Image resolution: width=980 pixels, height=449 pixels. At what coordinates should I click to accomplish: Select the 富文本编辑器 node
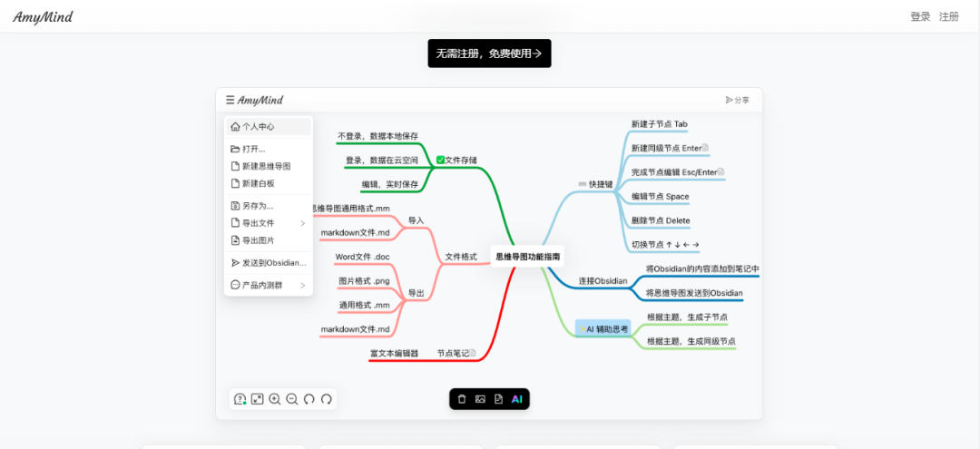(x=395, y=354)
